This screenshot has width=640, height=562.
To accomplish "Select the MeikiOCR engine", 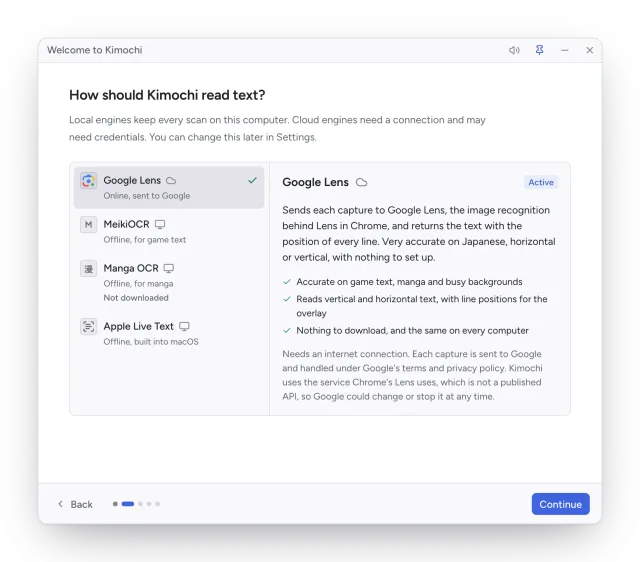I will (x=169, y=231).
